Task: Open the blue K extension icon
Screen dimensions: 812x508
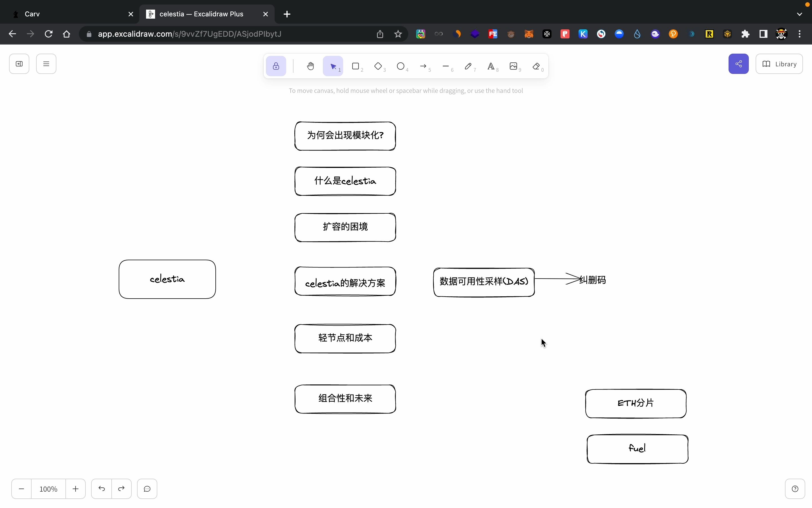Action: (x=583, y=34)
